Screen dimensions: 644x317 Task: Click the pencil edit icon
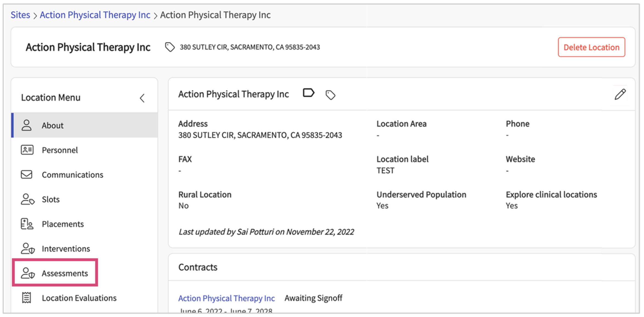pyautogui.click(x=620, y=94)
